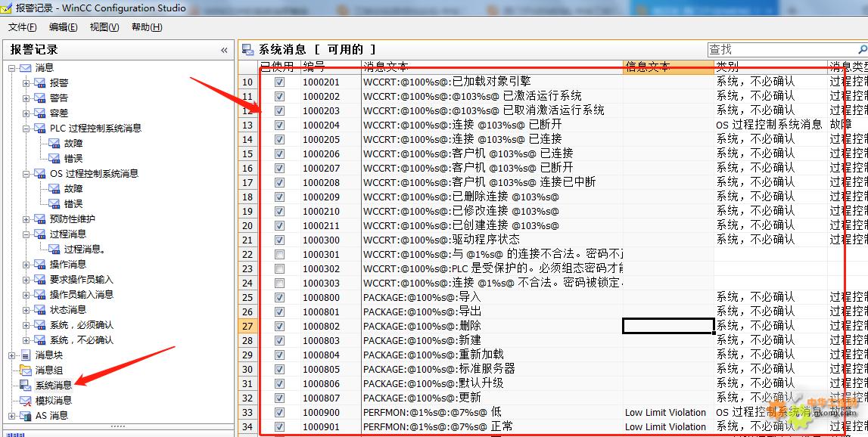Click the root 消息 envelope icon
The width and height of the screenshot is (868, 437).
coord(26,67)
